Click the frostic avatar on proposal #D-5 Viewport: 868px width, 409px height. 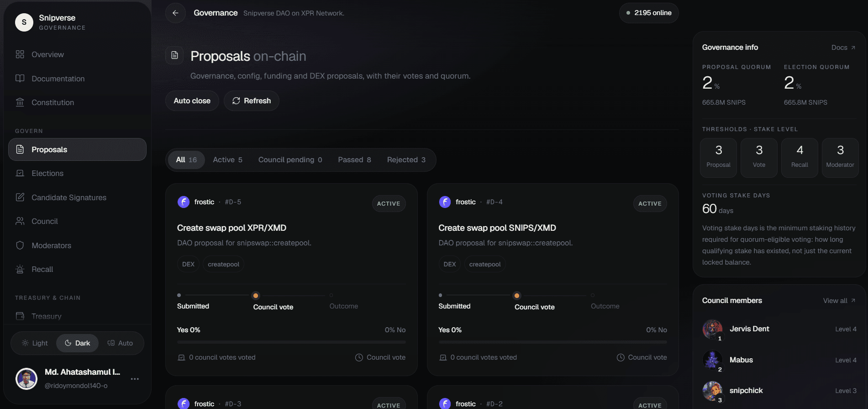184,202
